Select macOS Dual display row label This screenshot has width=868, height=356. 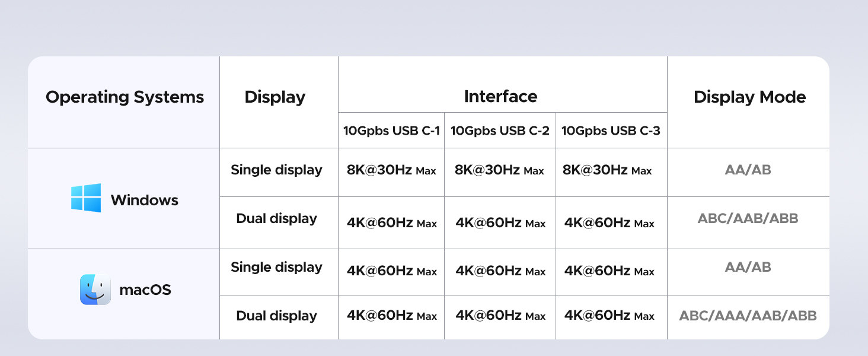[x=277, y=316]
